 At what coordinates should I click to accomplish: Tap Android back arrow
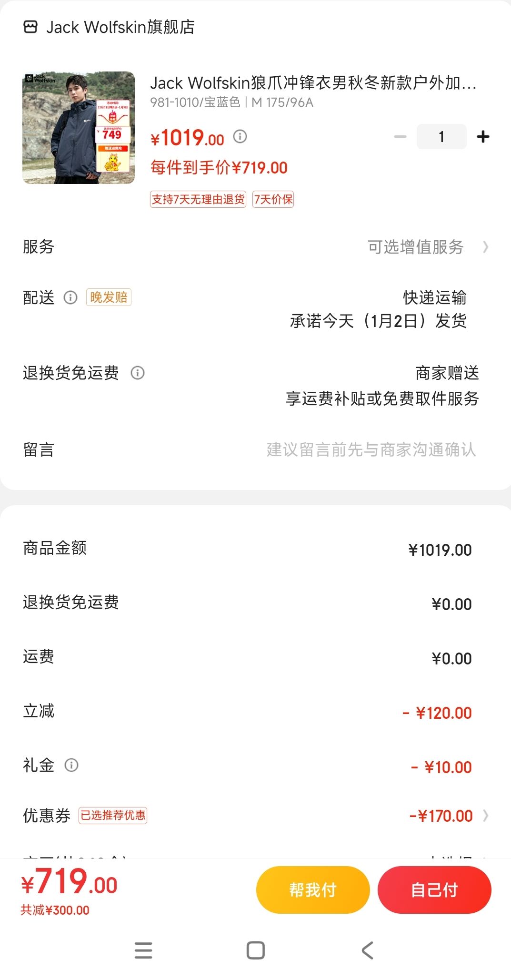point(367,950)
